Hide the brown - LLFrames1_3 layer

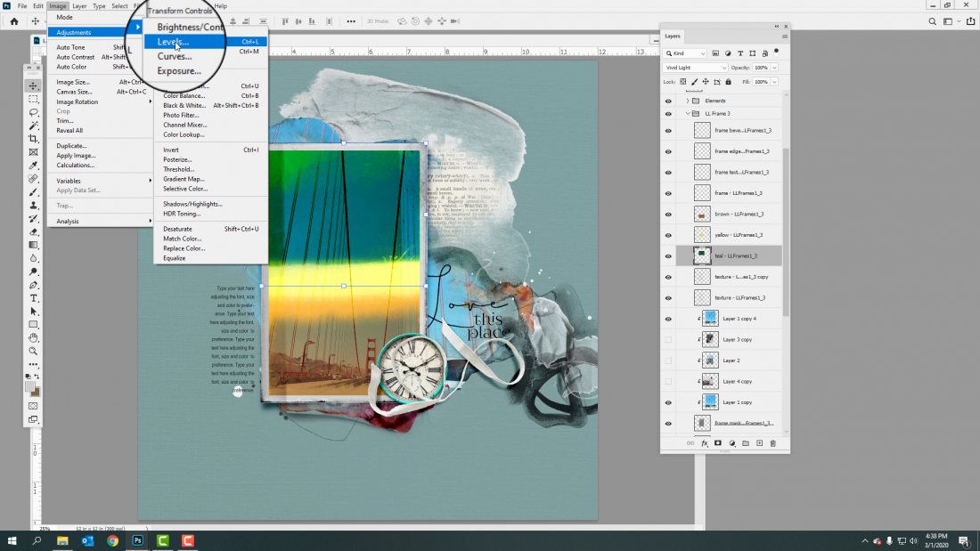click(668, 215)
